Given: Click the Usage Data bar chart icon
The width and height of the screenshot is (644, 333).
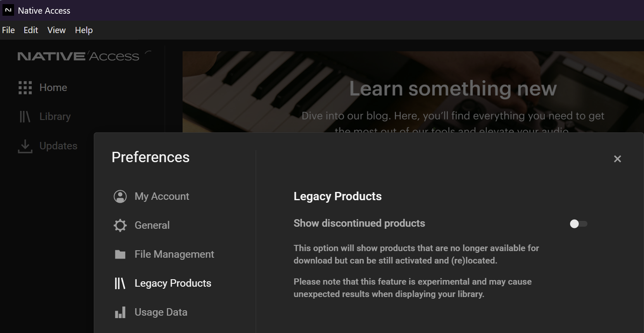Looking at the screenshot, I should 120,312.
